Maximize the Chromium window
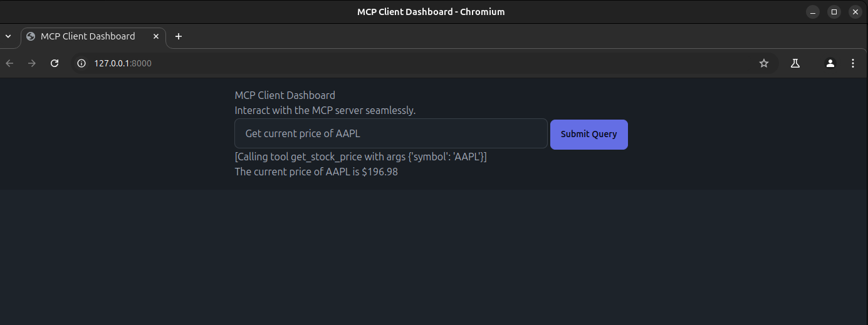The height and width of the screenshot is (325, 868). [x=834, y=11]
